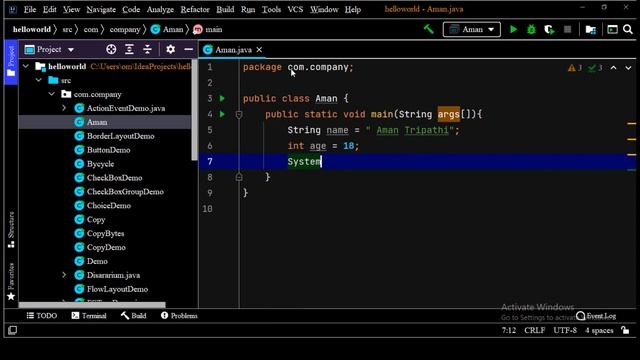Viewport: 640px width, 360px height.
Task: Open the Event Log
Action: 596,316
